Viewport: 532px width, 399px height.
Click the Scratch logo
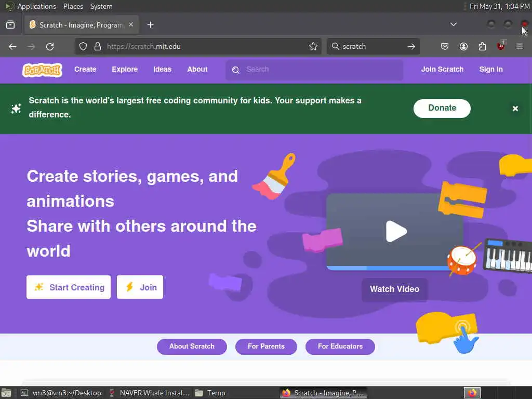pyautogui.click(x=43, y=70)
